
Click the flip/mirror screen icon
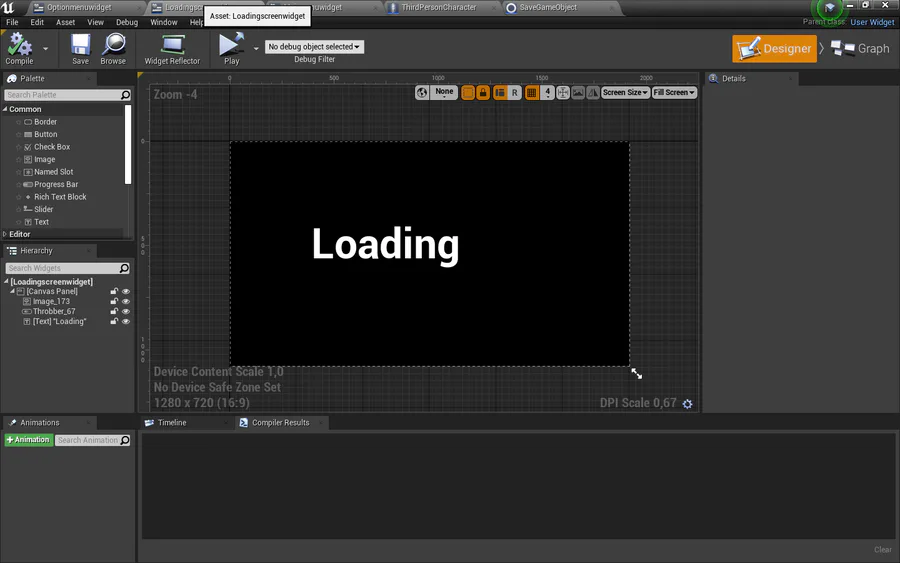(593, 92)
